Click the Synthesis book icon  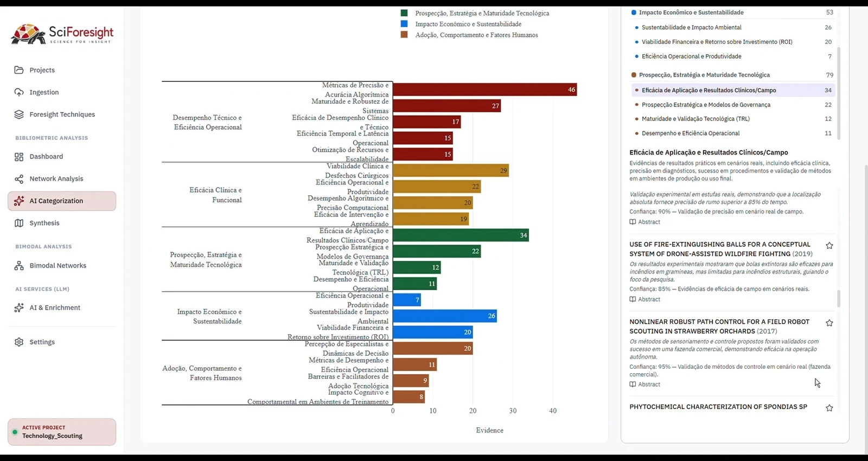(x=19, y=223)
